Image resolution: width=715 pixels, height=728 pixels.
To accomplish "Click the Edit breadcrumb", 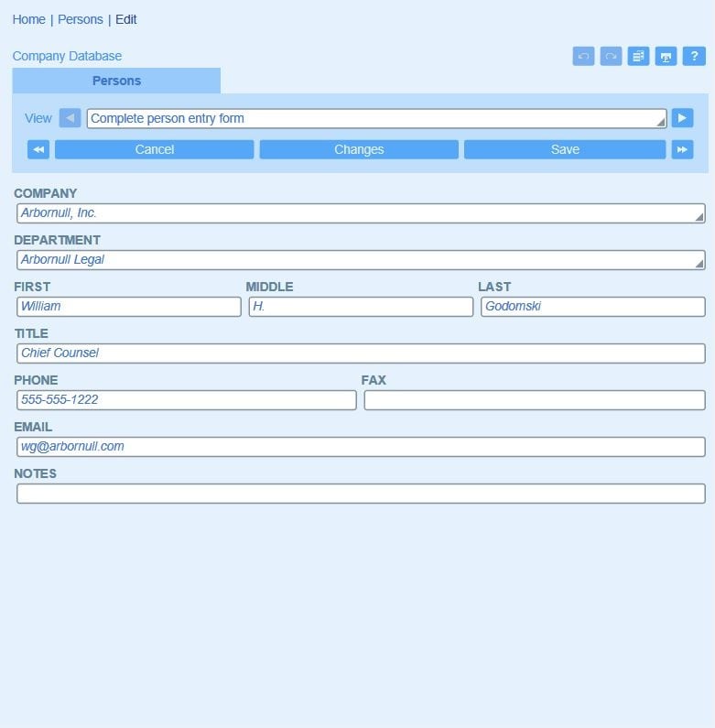I will (x=125, y=19).
